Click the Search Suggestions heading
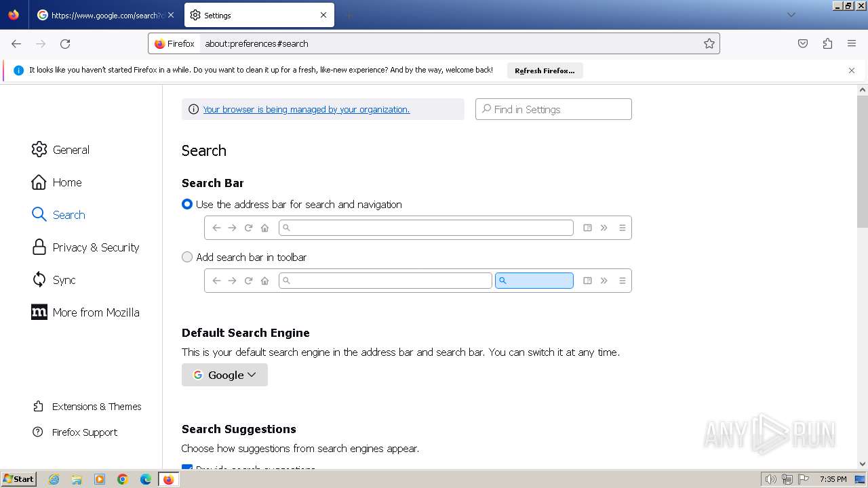The height and width of the screenshot is (488, 868). [239, 429]
